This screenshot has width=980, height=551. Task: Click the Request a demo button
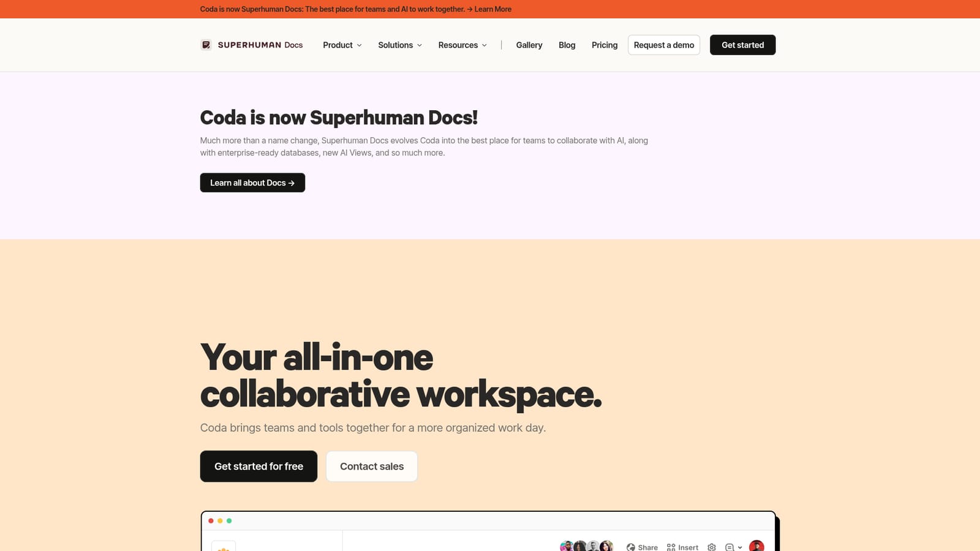point(664,45)
